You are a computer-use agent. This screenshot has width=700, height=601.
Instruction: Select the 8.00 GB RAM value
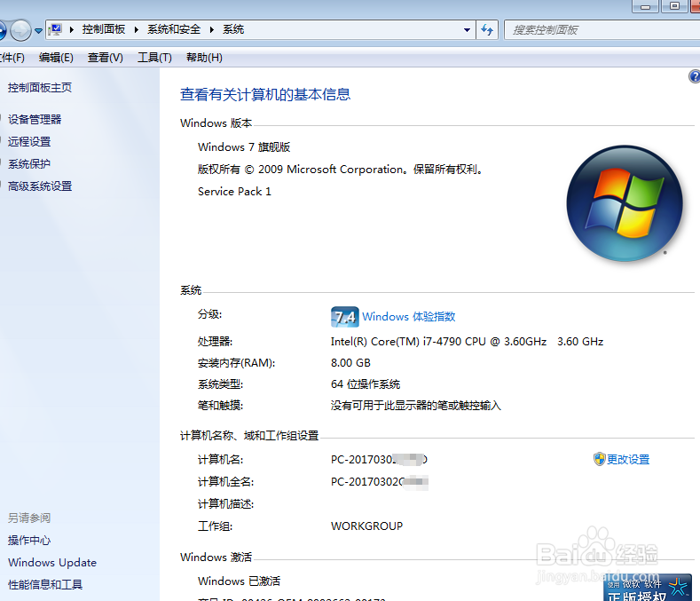(350, 363)
